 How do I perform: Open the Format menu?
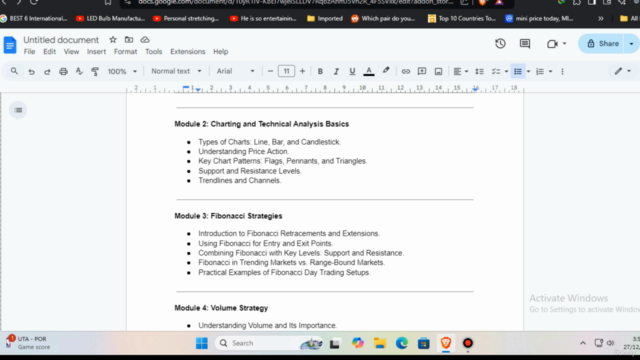[125, 51]
